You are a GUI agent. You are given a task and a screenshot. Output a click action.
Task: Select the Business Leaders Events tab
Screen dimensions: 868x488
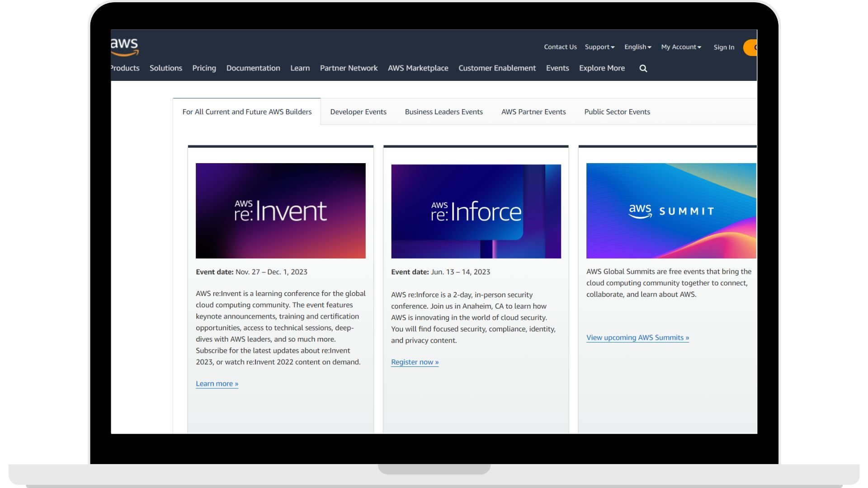click(443, 112)
